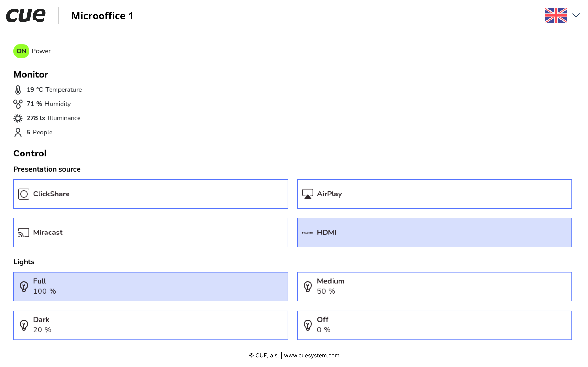Click the people count person icon

tap(18, 133)
